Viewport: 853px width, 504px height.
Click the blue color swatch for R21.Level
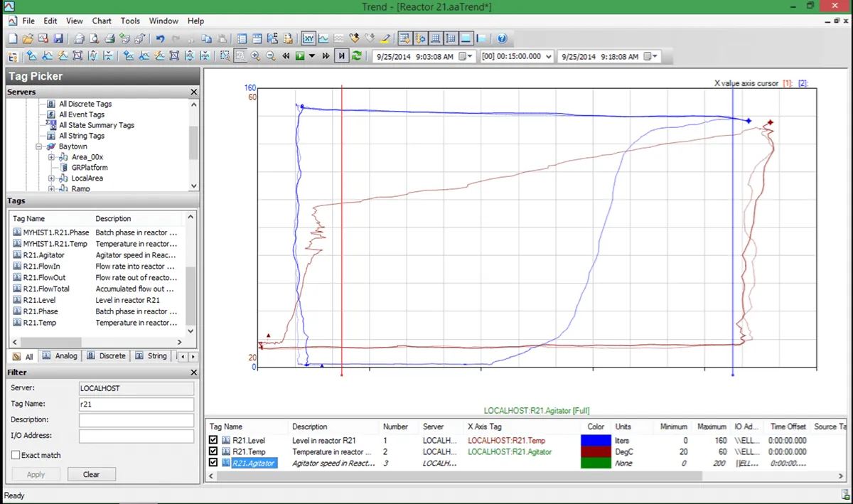coord(596,441)
